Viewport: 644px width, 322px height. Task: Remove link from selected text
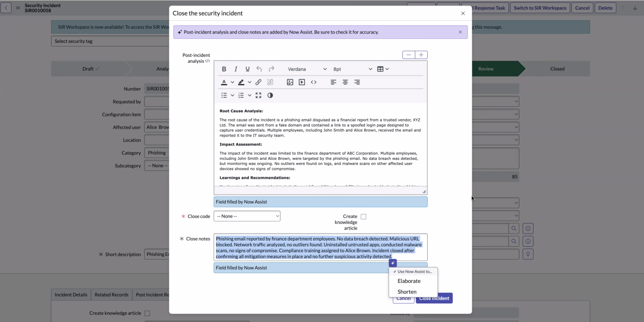tap(270, 82)
